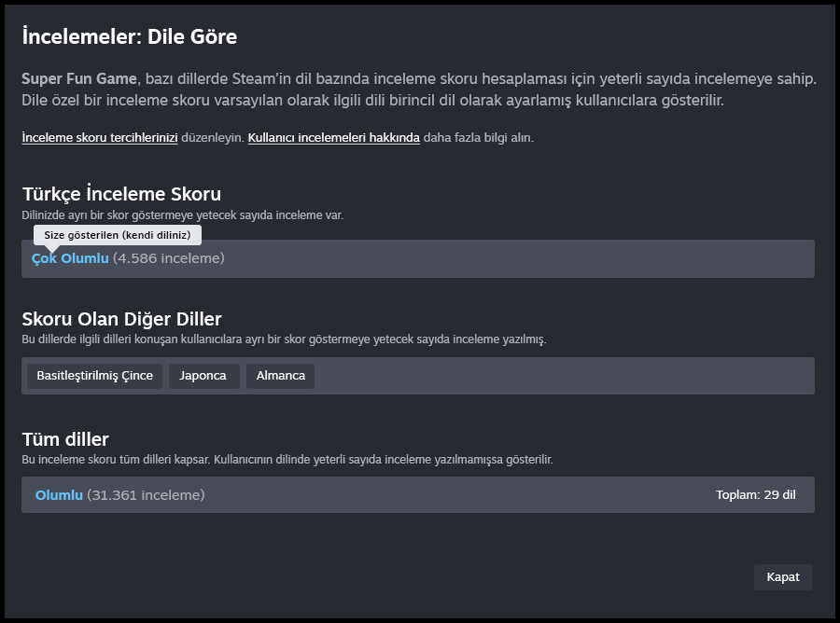The image size is (840, 623).
Task: Click the Size gösterilen tooltip bubble
Action: pyautogui.click(x=118, y=235)
